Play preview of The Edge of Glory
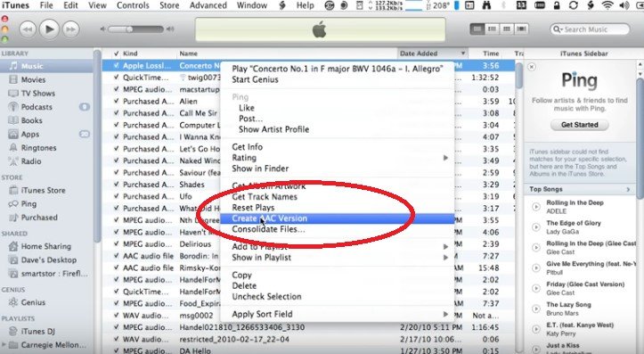Viewport: 644px width, 354px height. [x=536, y=227]
